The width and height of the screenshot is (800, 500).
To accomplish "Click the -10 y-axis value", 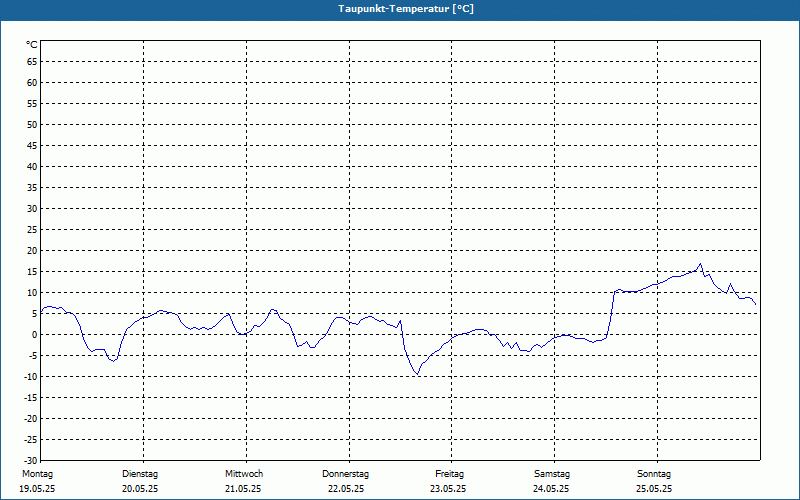I will point(31,377).
